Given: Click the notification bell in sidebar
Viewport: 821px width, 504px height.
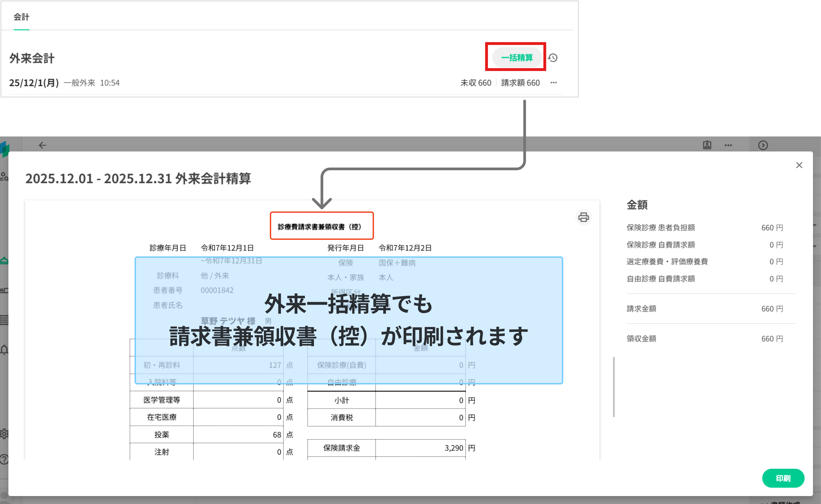Looking at the screenshot, I should [x=4, y=350].
